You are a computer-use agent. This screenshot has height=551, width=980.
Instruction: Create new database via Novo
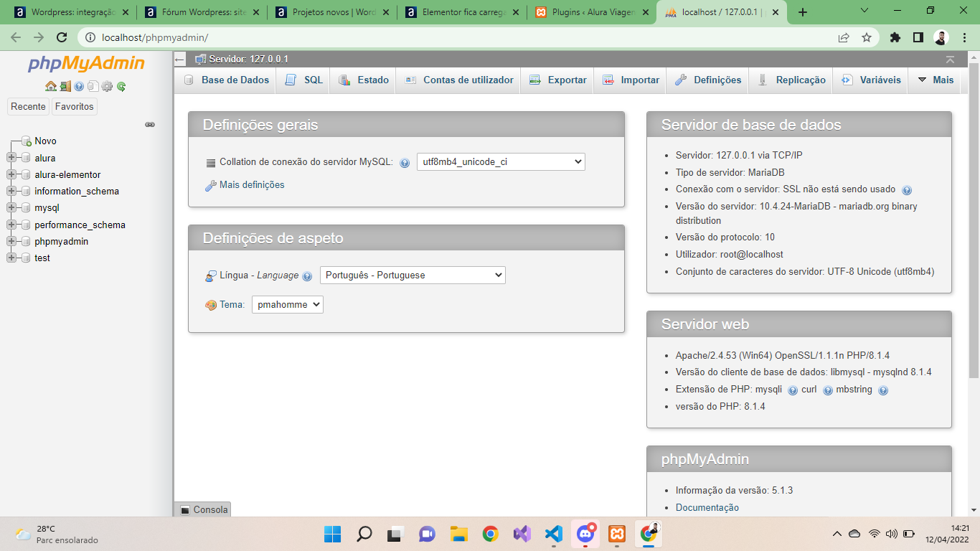tap(45, 141)
